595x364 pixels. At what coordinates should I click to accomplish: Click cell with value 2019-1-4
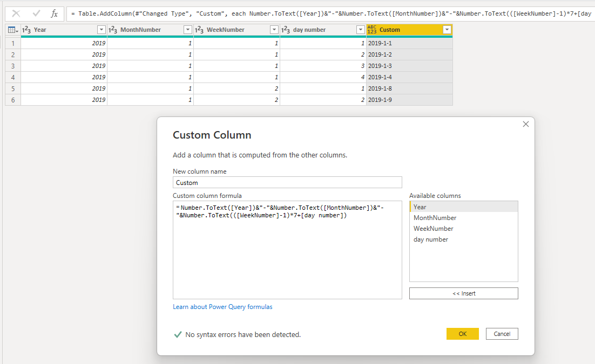point(409,77)
